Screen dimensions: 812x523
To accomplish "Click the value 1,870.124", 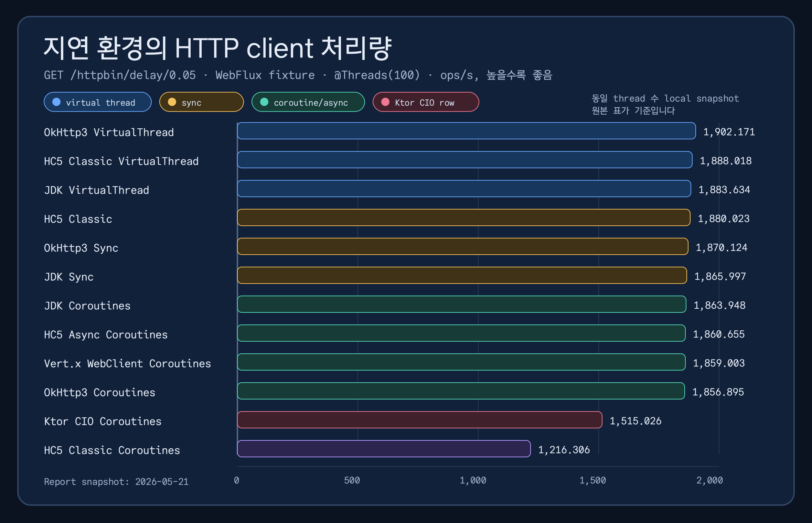I will (722, 248).
